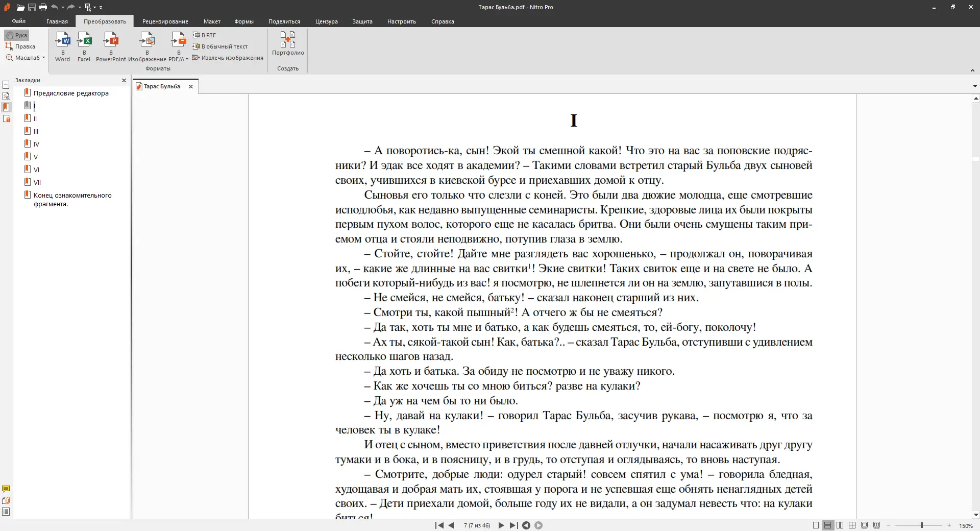Enable facing pages view mode
980x531 pixels.
840,525
